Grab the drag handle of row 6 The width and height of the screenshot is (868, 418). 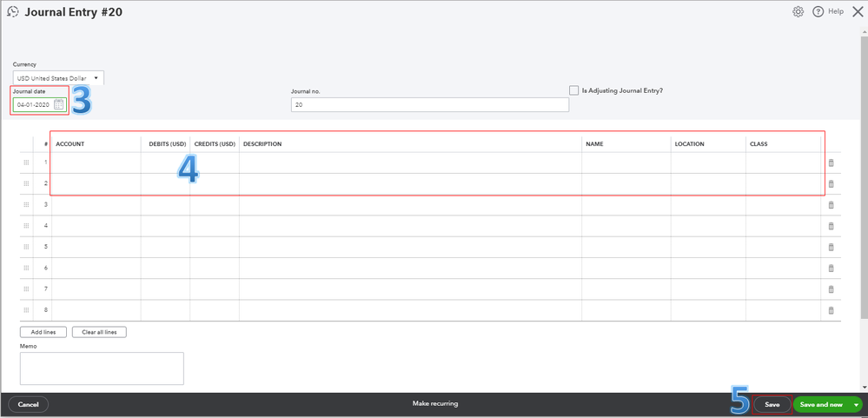26,268
